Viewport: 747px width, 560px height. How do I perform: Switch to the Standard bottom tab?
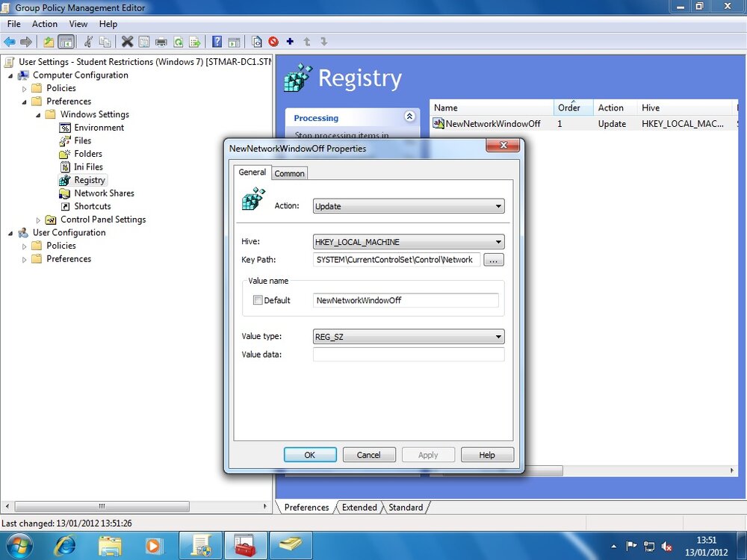tap(406, 507)
